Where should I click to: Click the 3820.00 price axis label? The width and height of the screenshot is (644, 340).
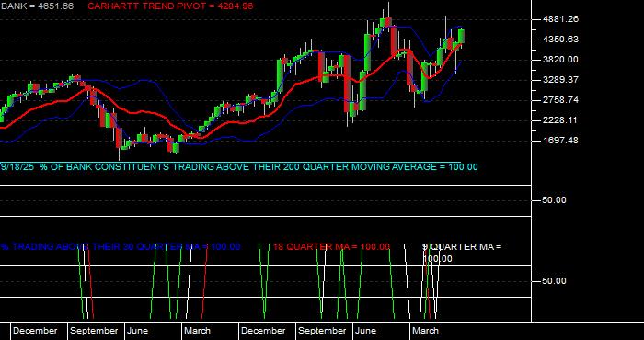pyautogui.click(x=560, y=60)
